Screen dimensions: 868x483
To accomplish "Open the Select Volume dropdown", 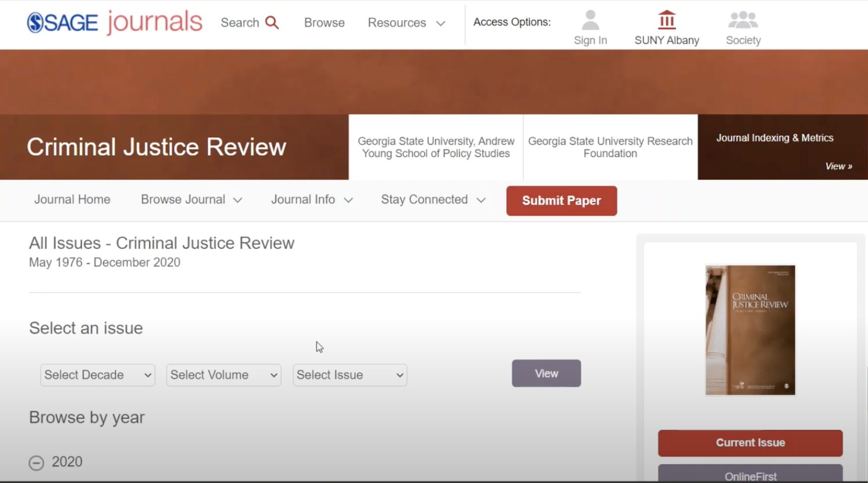I will [224, 375].
